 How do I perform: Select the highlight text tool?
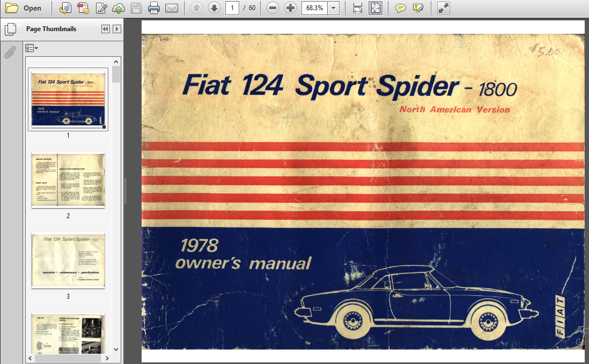pyautogui.click(x=418, y=8)
